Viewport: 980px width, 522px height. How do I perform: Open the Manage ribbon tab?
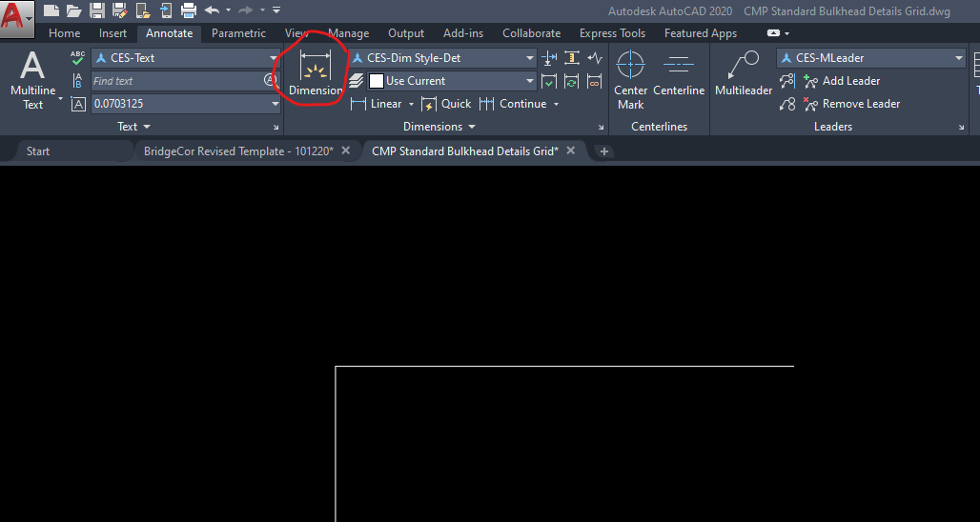[x=348, y=33]
